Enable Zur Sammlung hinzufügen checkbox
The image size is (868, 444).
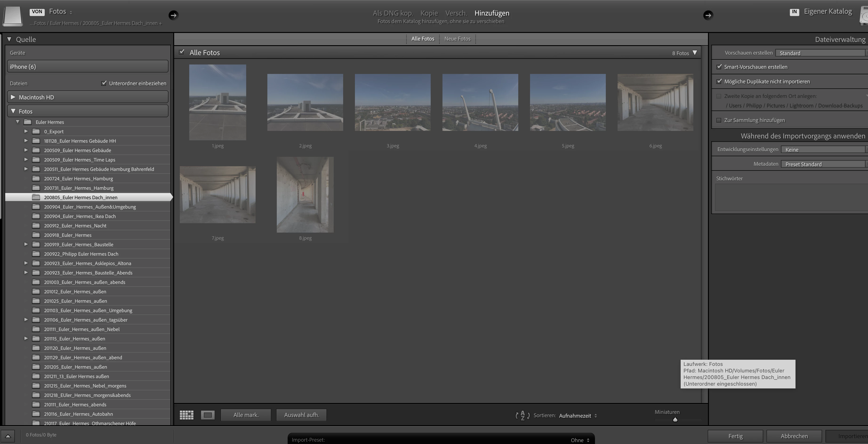point(719,120)
